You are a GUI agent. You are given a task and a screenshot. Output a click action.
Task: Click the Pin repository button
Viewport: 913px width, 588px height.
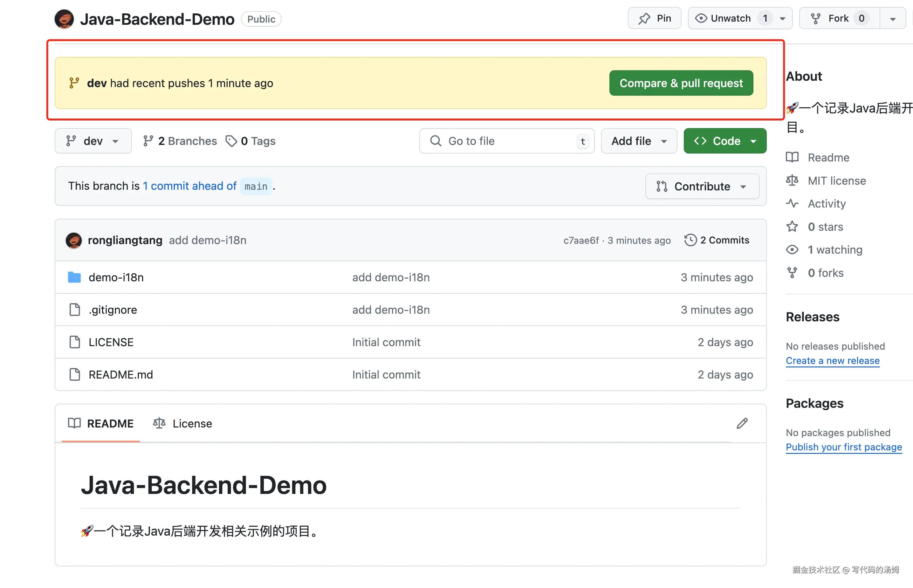(x=655, y=18)
